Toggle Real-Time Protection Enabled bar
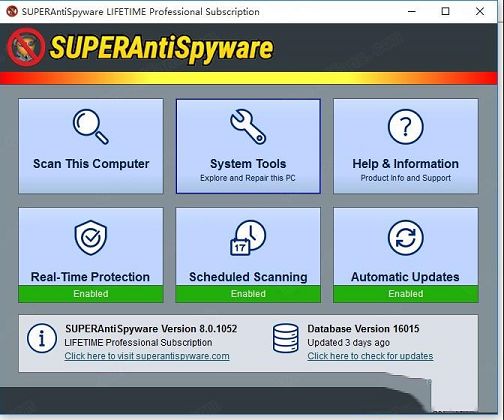Image resolution: width=504 pixels, height=420 pixels. (91, 294)
